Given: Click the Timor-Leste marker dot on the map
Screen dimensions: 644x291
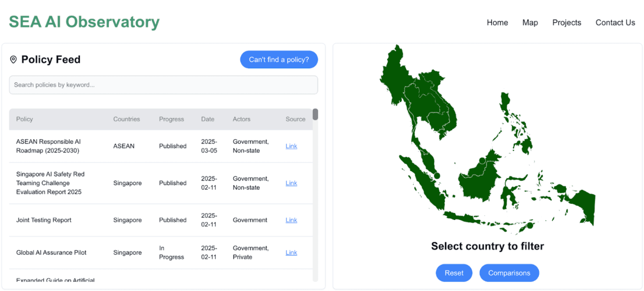Looking at the screenshot, I should pos(530,225).
